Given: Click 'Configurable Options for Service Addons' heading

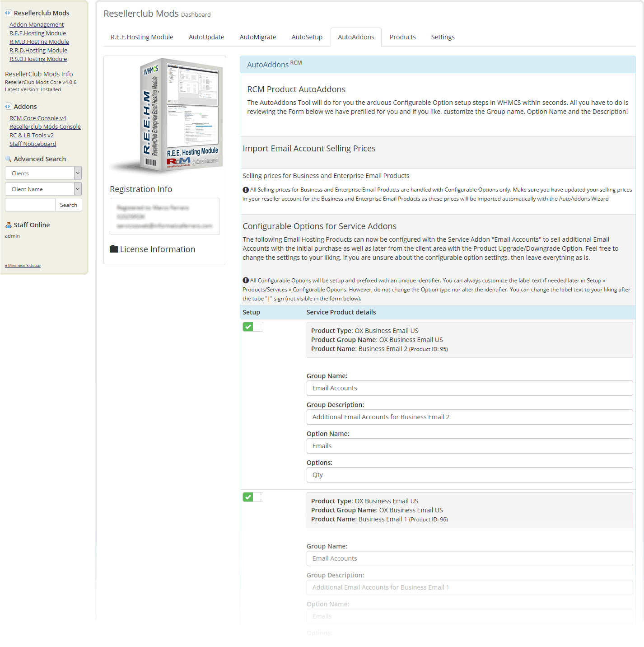Looking at the screenshot, I should [x=319, y=226].
